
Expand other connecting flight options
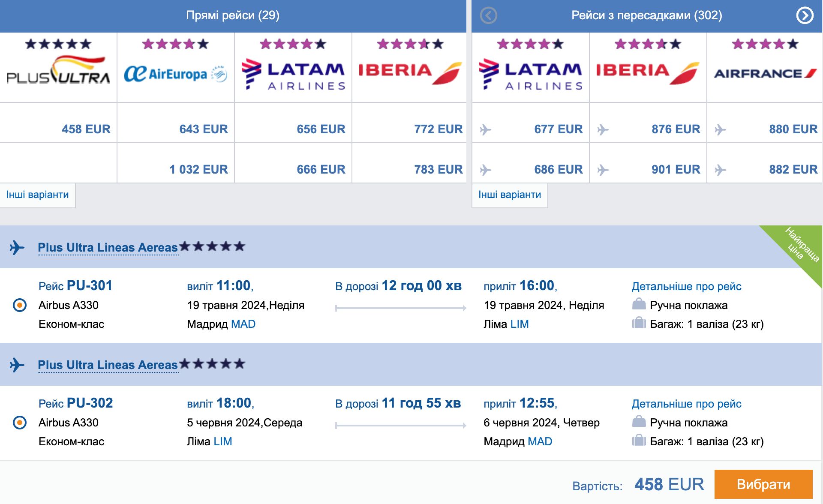[510, 195]
